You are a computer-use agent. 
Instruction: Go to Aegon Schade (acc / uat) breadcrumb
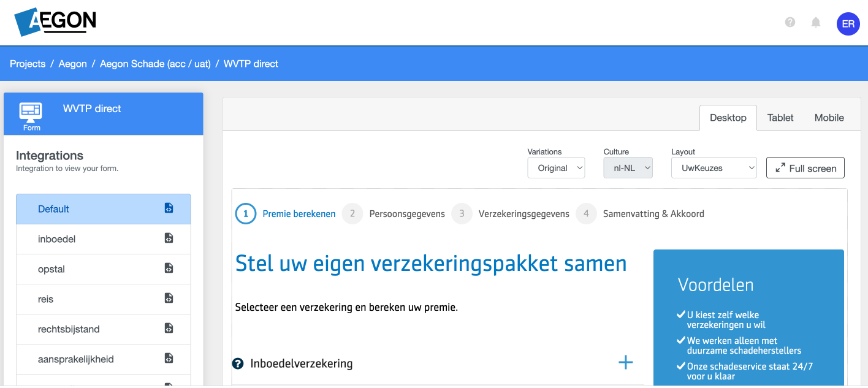pos(155,64)
